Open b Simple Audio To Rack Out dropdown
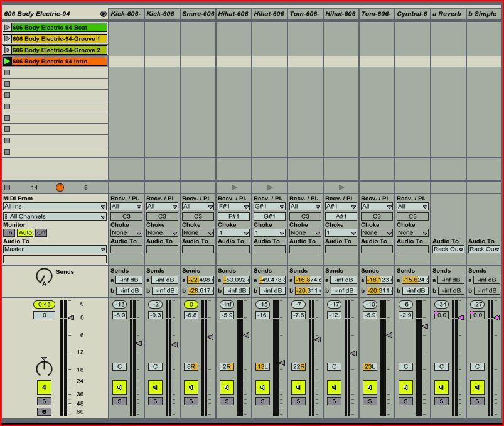504x426 pixels. click(484, 249)
